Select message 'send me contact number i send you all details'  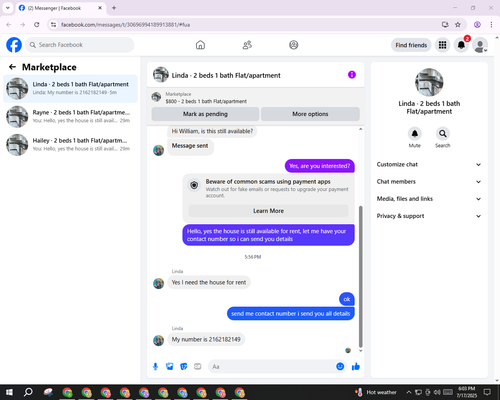(x=291, y=314)
